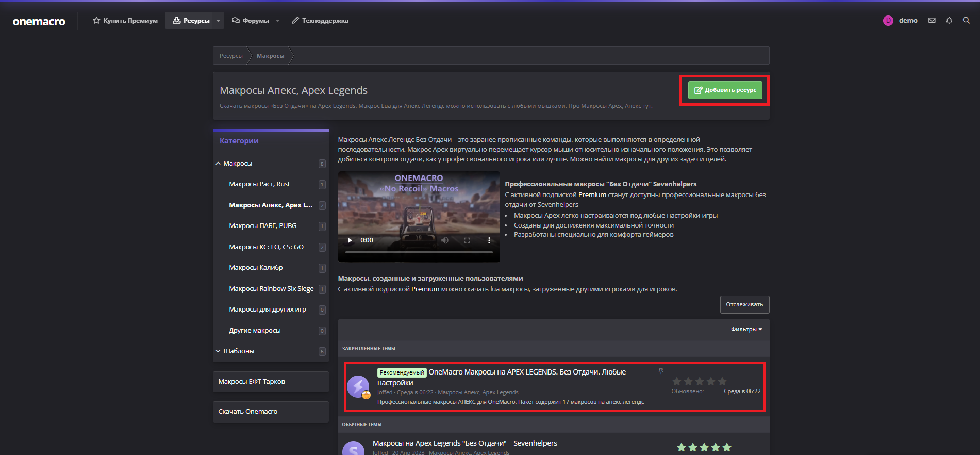Go to the Макросы breadcrumb
This screenshot has width=980, height=455.
(271, 56)
